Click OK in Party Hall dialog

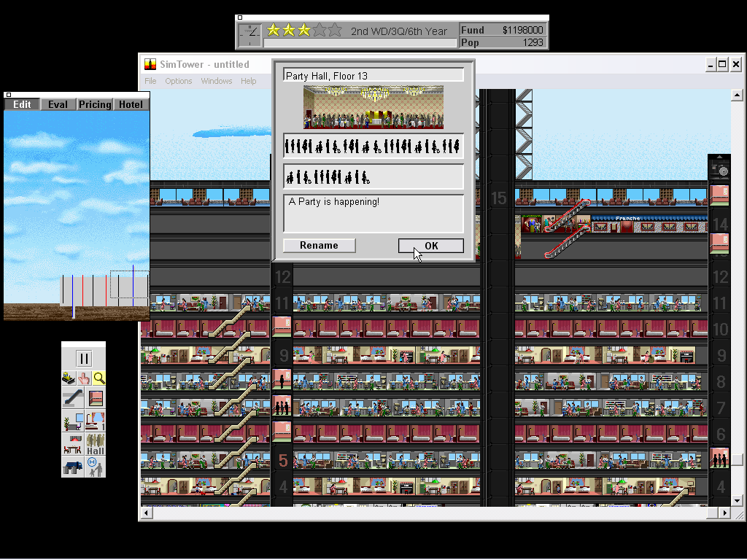pos(430,246)
